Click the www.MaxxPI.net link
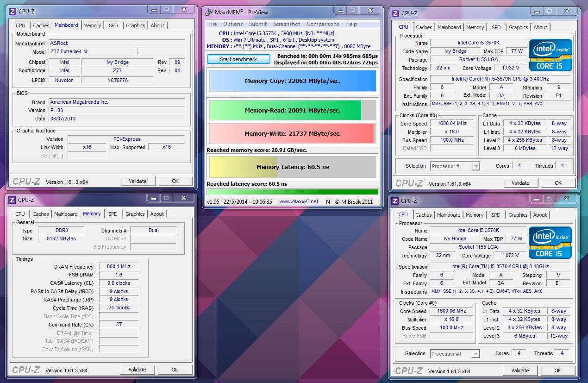Image resolution: width=588 pixels, height=383 pixels. 299,201
